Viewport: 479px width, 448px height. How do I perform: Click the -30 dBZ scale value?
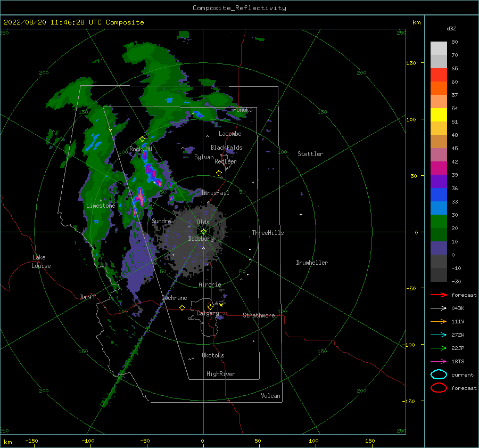(456, 281)
